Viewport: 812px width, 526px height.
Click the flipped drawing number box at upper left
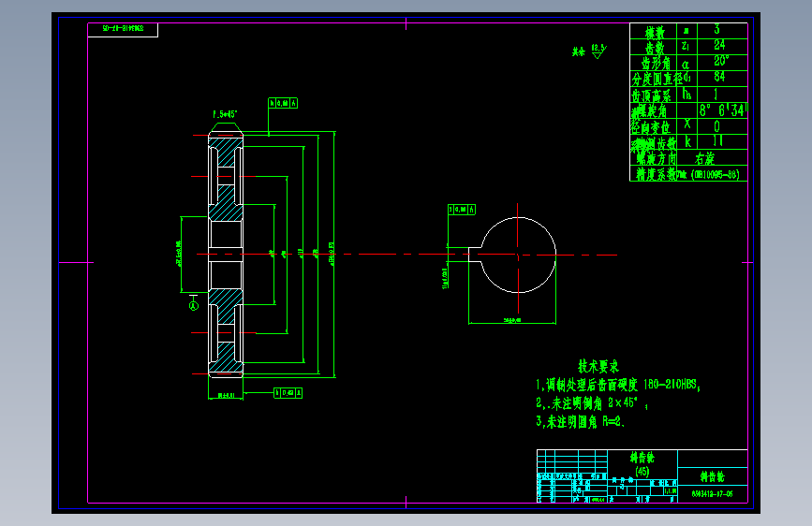tap(123, 29)
